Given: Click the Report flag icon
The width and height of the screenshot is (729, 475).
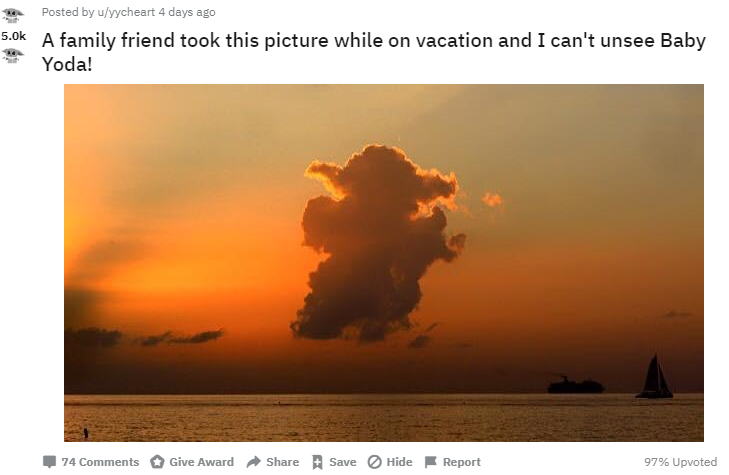Looking at the screenshot, I should 431,462.
